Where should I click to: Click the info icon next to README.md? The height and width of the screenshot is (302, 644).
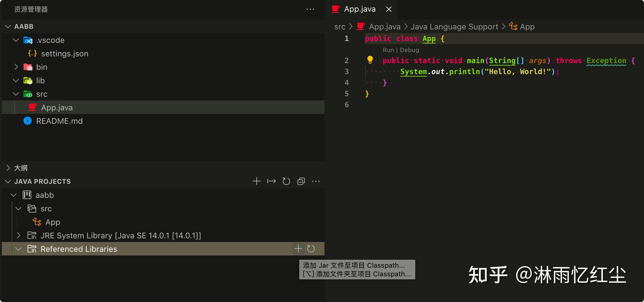click(x=27, y=121)
